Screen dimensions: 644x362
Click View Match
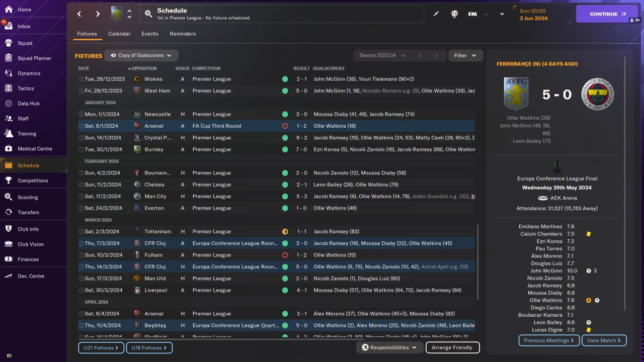604,340
